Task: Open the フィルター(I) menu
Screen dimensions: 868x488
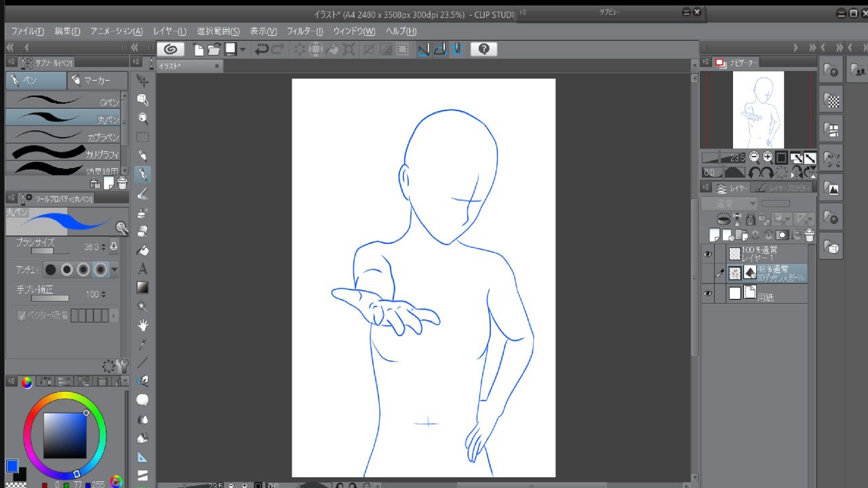Action: tap(304, 31)
